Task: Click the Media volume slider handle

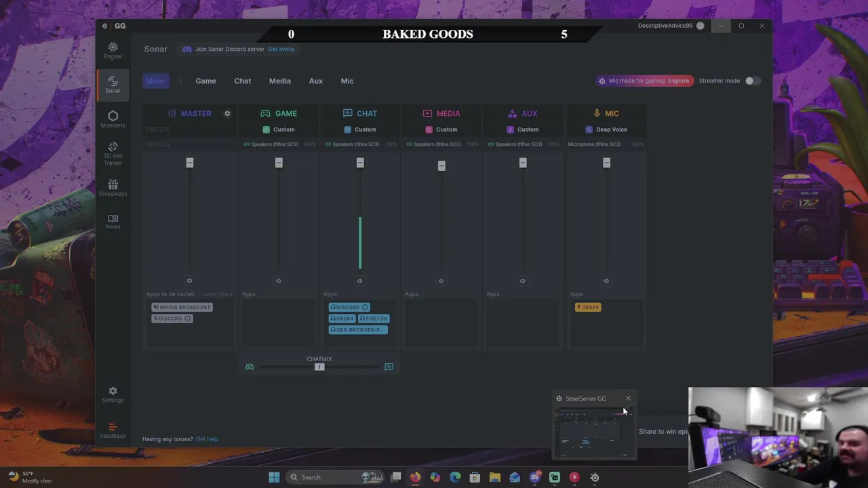Action: point(441,165)
